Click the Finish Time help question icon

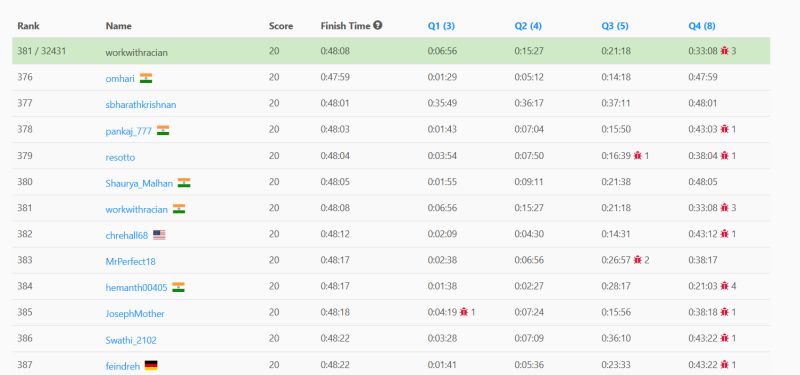coord(378,25)
